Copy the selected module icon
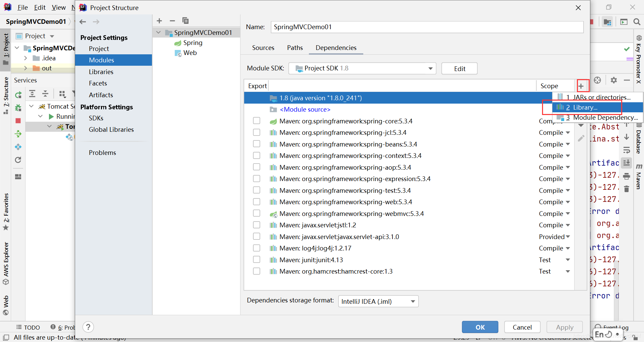The width and height of the screenshot is (644, 342). point(185,21)
